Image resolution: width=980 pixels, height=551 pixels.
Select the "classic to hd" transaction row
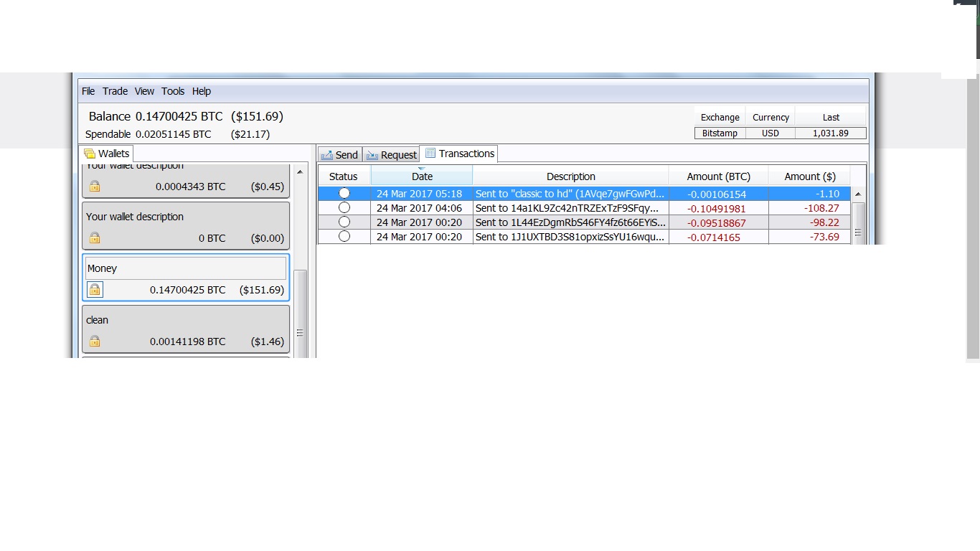click(x=570, y=194)
